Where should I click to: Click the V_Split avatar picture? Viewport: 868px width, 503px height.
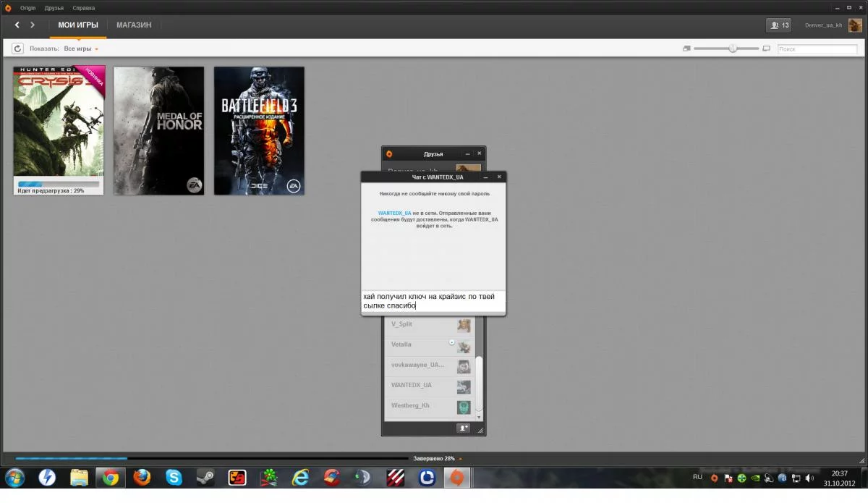pyautogui.click(x=464, y=325)
